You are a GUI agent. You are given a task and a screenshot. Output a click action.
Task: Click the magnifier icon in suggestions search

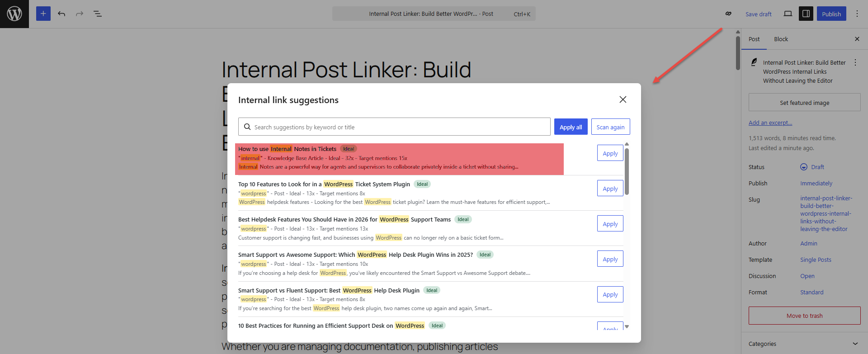pos(247,127)
